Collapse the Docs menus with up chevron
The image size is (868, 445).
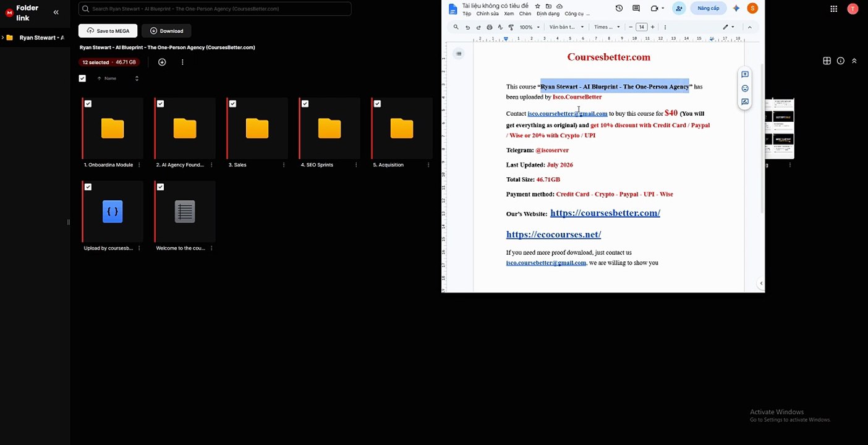point(750,27)
